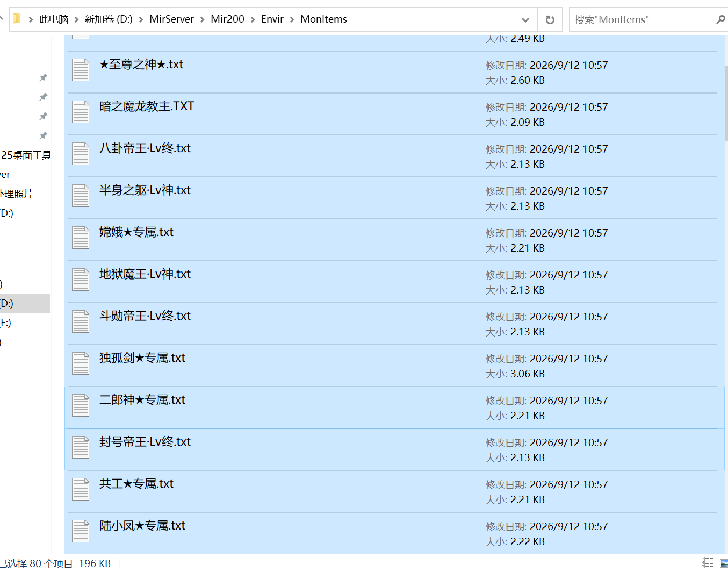Expand the chevron after Envir breadcrumb
Viewport: 728px width, 572px height.
(x=292, y=19)
